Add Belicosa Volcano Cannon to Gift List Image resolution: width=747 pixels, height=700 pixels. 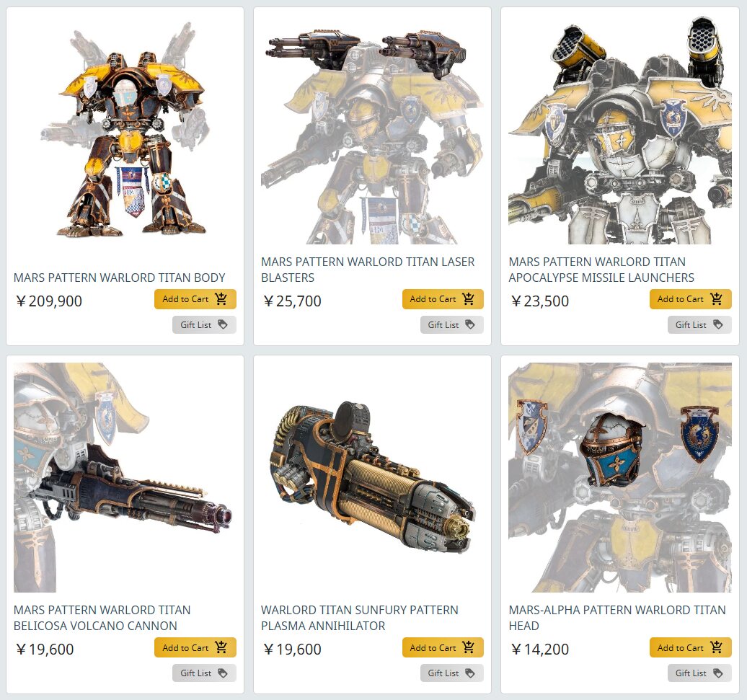(x=204, y=673)
